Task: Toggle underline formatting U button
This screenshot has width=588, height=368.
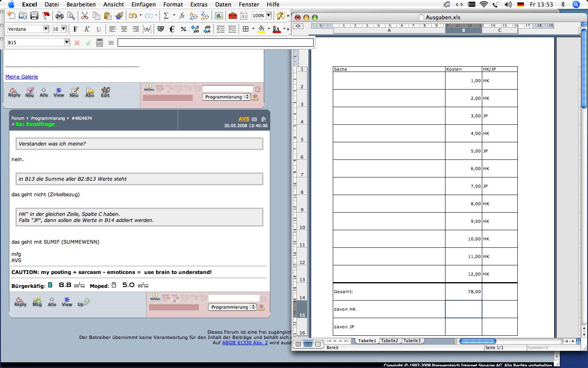Action: click(x=98, y=29)
